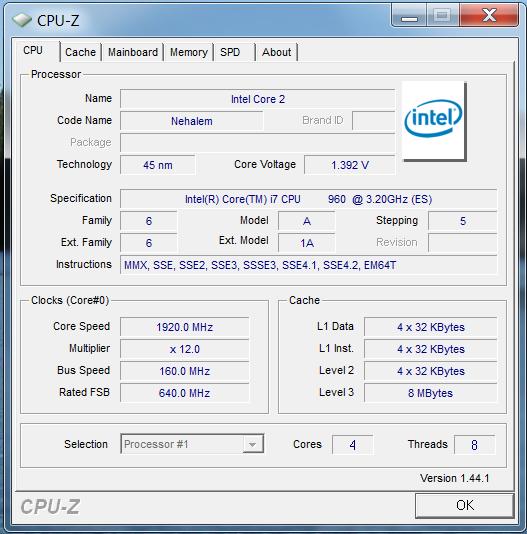This screenshot has width=527, height=534.
Task: Click the Processor #1 selection combo box
Action: pyautogui.click(x=192, y=444)
